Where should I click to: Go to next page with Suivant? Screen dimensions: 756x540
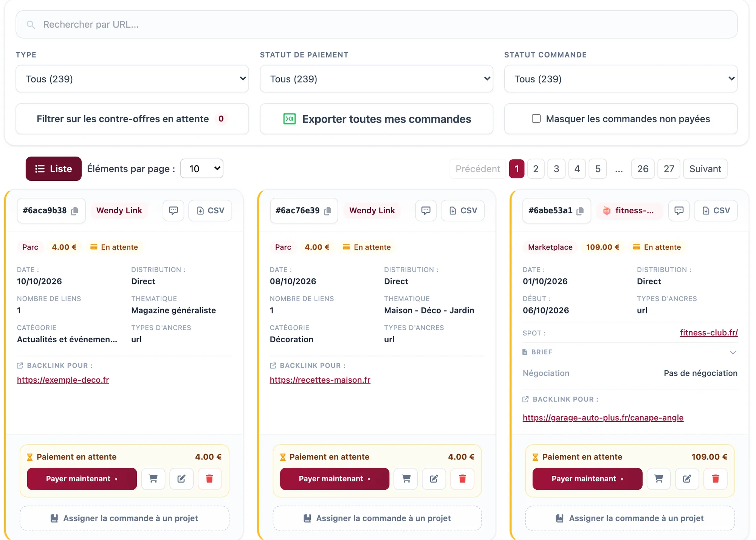click(x=705, y=169)
